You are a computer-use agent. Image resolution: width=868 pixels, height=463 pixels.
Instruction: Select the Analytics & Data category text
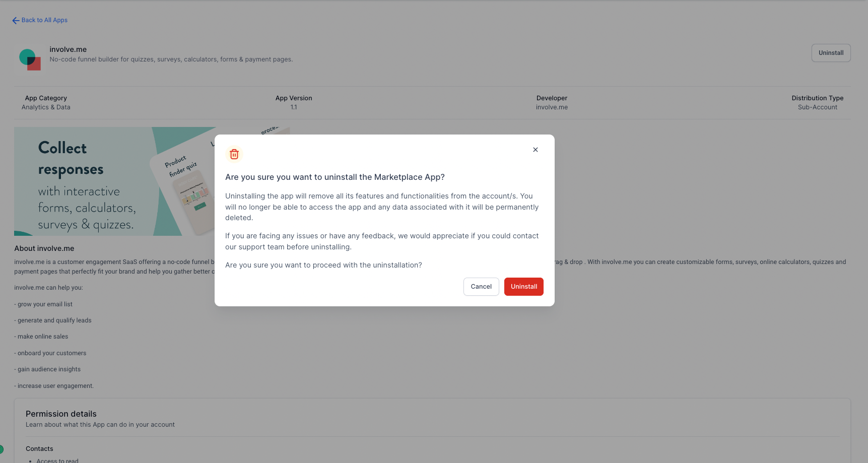coord(46,107)
